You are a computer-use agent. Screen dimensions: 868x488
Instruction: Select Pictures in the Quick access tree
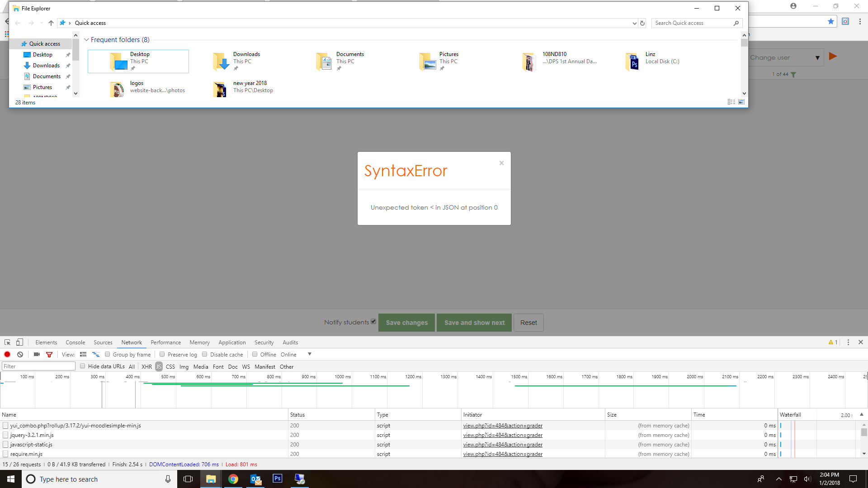42,87
